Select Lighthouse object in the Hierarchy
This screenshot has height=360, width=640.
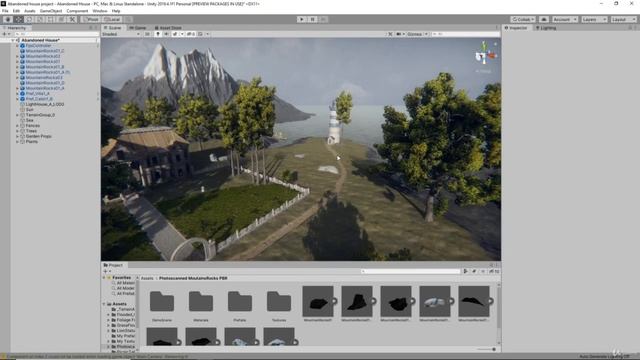[x=44, y=104]
